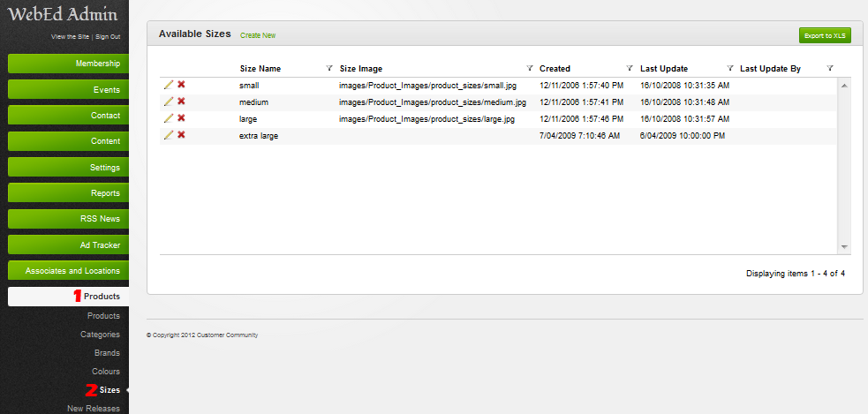
Task: Click Export to XLS button
Action: click(x=825, y=35)
